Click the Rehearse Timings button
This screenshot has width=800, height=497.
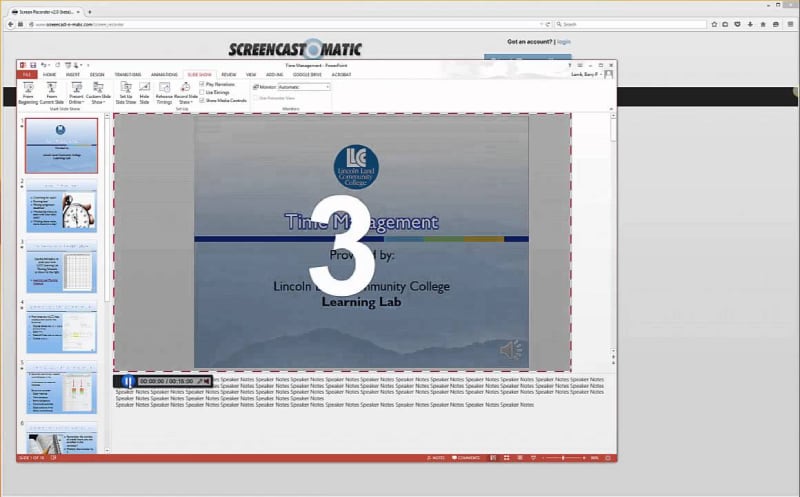[x=164, y=93]
